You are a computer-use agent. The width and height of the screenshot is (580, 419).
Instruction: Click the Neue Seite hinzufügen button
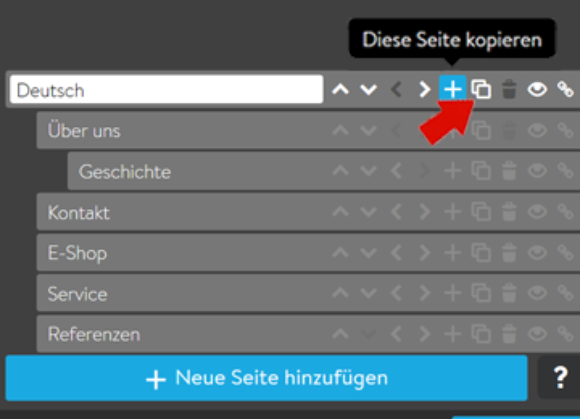click(x=266, y=378)
